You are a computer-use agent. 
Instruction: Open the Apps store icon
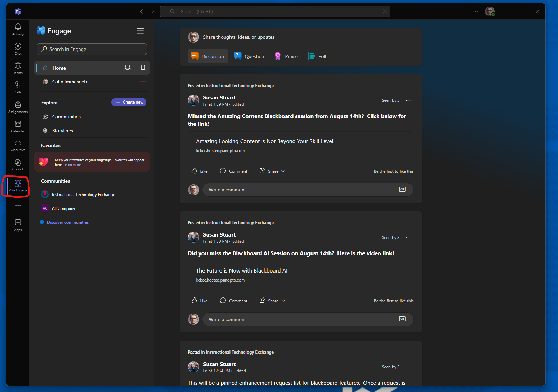tap(18, 225)
